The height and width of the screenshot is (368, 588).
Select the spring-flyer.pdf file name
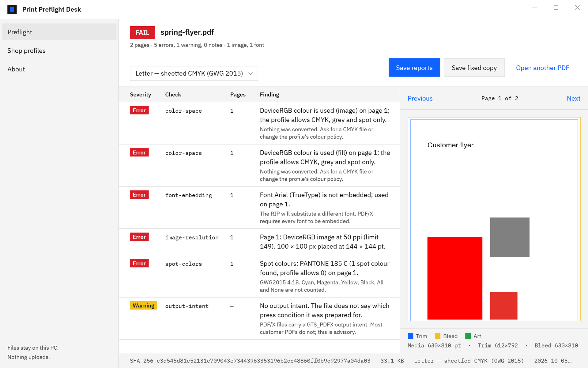[x=187, y=32]
